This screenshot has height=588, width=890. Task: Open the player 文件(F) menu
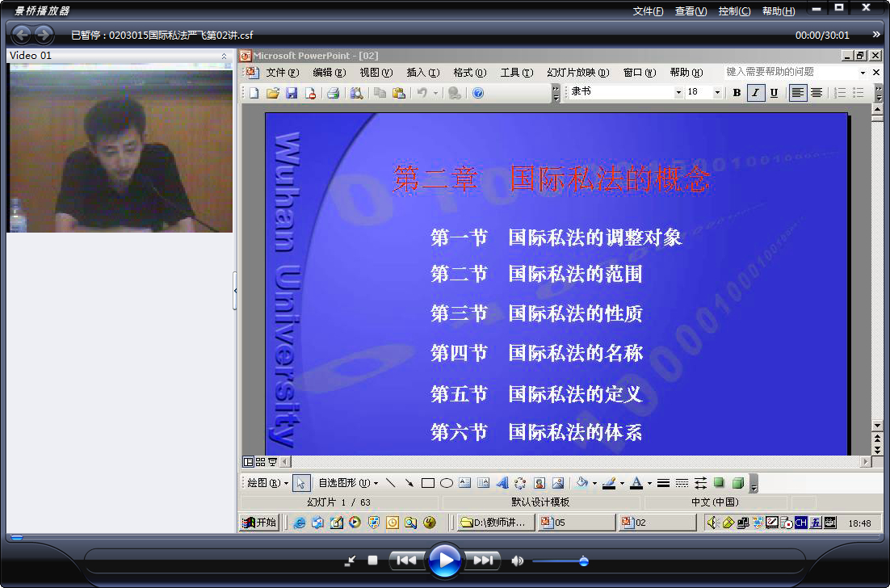tap(649, 10)
